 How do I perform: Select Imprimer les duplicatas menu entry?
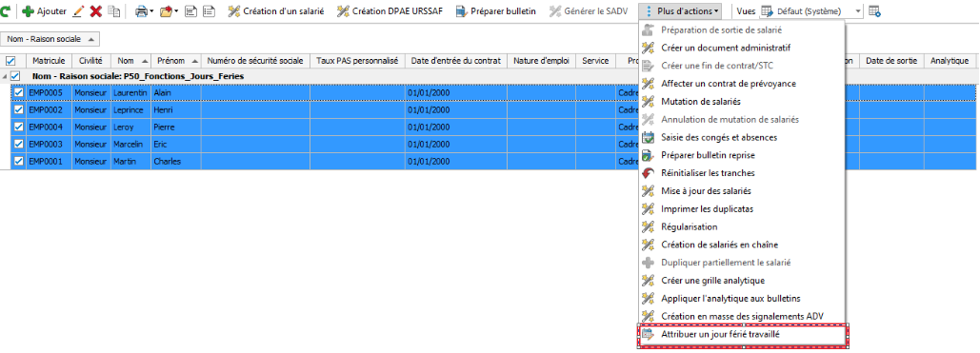pyautogui.click(x=741, y=208)
